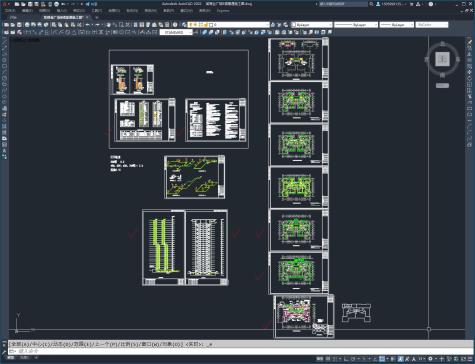
Task: Click the Layer Previous icon
Action: [x=279, y=25]
